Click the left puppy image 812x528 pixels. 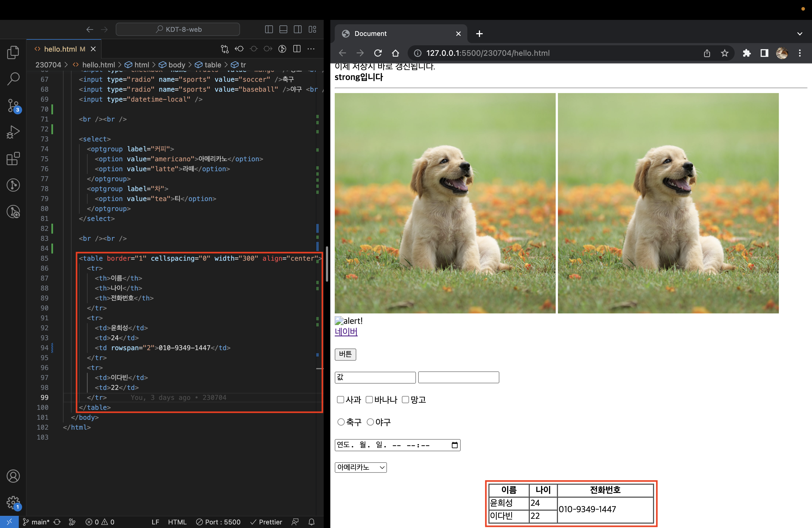click(x=445, y=203)
